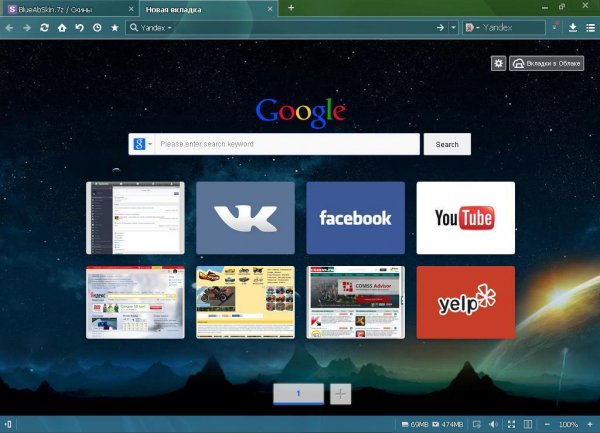Switch to the BlueAbSkin.7z tab

(x=70, y=9)
